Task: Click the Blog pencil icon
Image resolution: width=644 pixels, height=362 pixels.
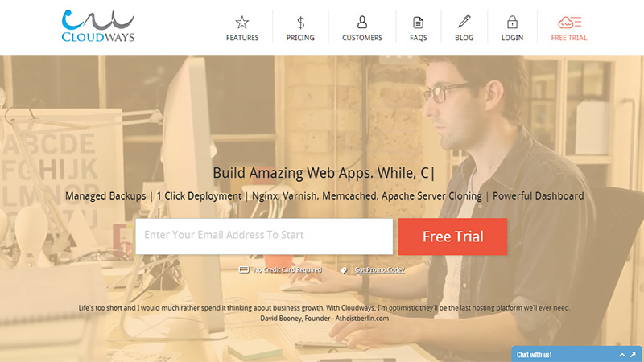Action: tap(464, 22)
